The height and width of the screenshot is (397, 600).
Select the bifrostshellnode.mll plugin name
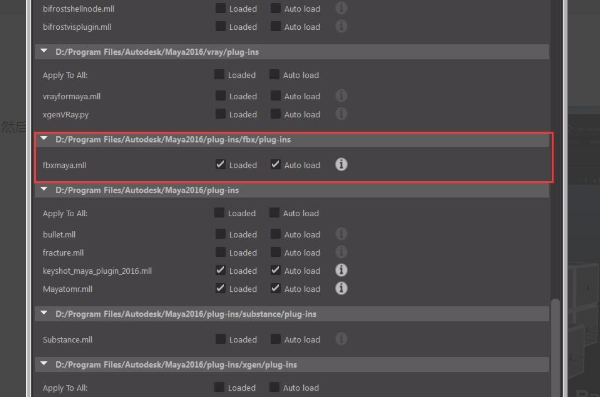click(78, 9)
